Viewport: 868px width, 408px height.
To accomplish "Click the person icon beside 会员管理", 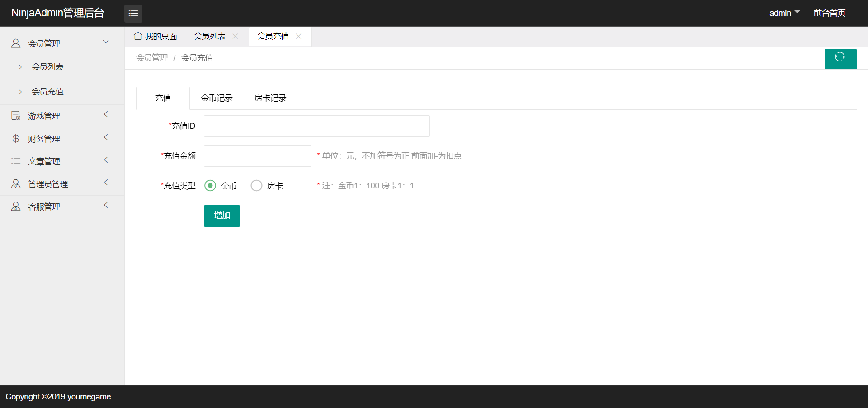I will pos(15,43).
